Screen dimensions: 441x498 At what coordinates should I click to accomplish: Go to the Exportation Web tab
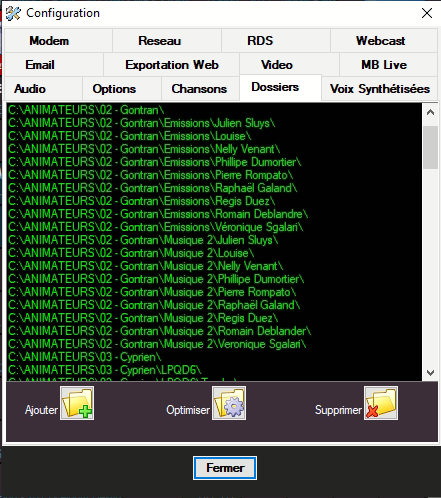click(172, 65)
